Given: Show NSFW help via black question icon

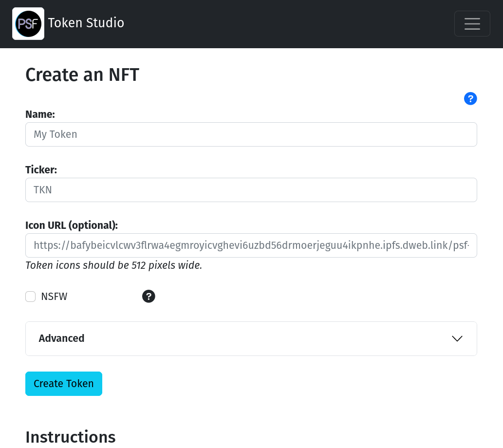Looking at the screenshot, I should pos(149,296).
